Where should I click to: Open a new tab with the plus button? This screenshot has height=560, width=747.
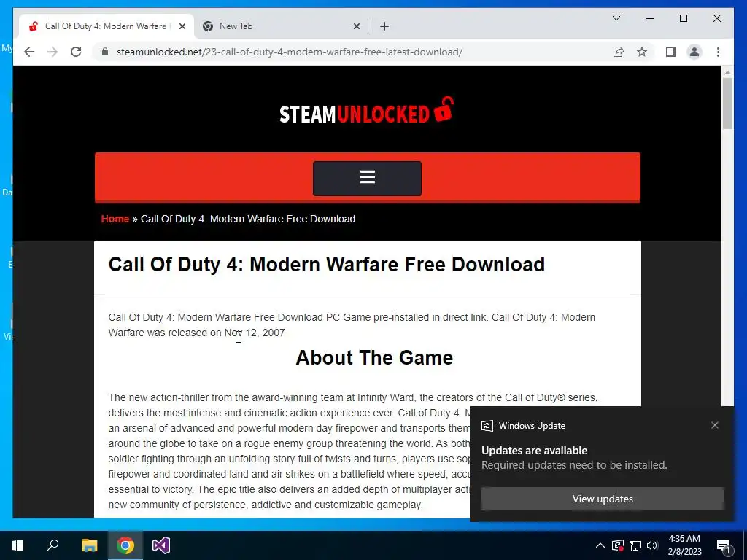click(x=384, y=26)
